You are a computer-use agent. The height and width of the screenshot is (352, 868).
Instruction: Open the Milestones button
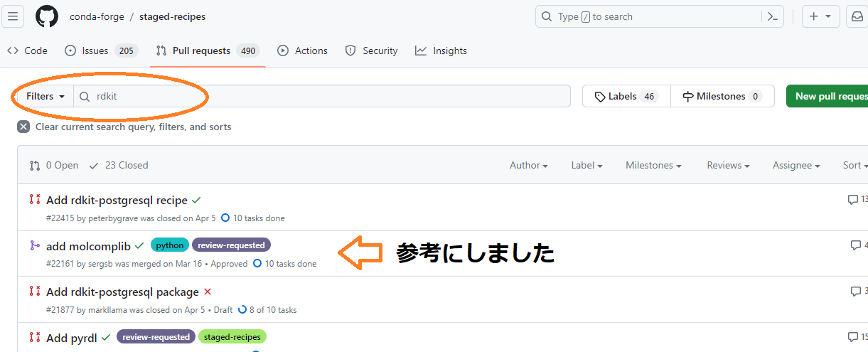pyautogui.click(x=722, y=96)
